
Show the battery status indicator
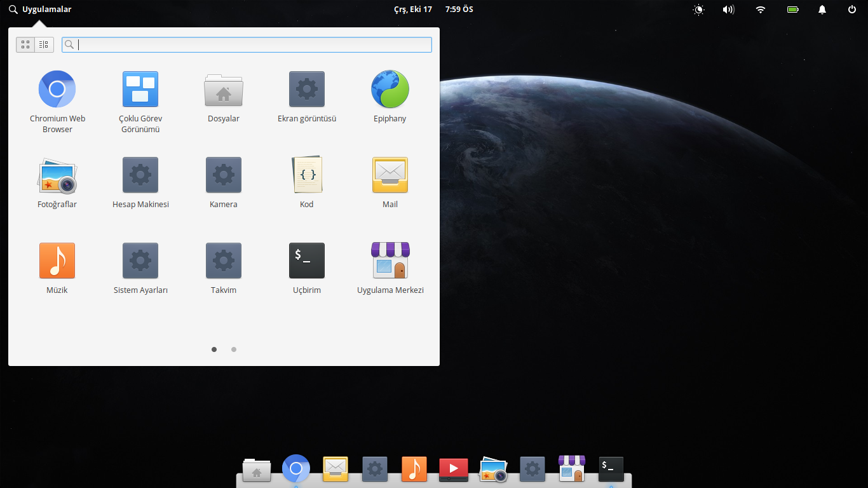pos(792,10)
